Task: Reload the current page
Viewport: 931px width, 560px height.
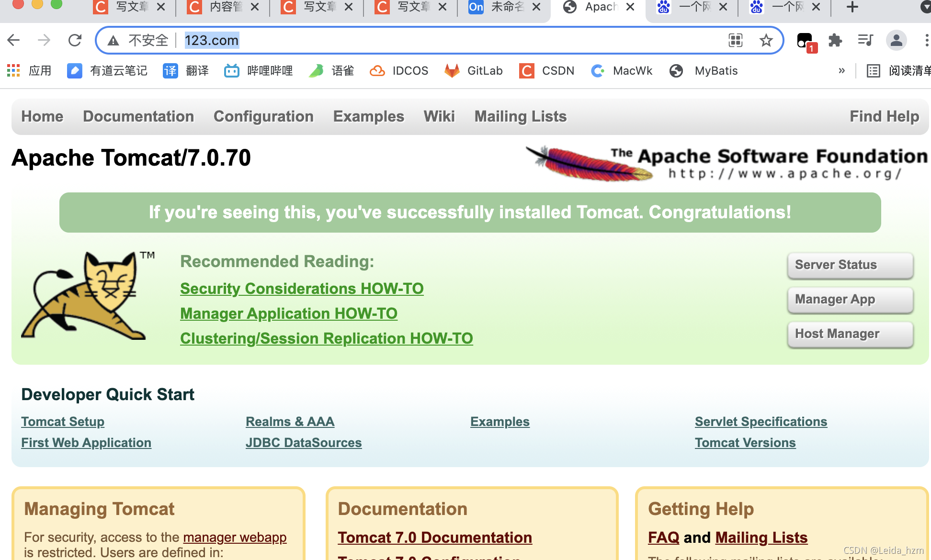Action: click(x=75, y=40)
